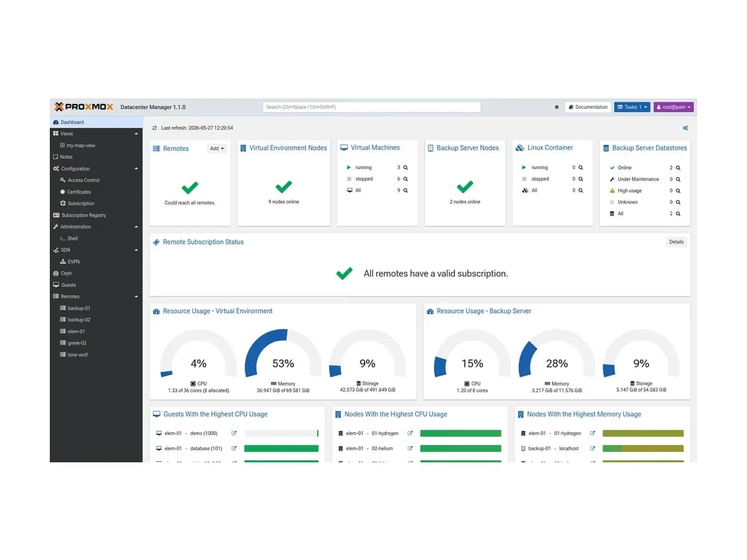Search running virtual machines magnifier icon
The width and height of the screenshot is (747, 560).
[x=405, y=167]
